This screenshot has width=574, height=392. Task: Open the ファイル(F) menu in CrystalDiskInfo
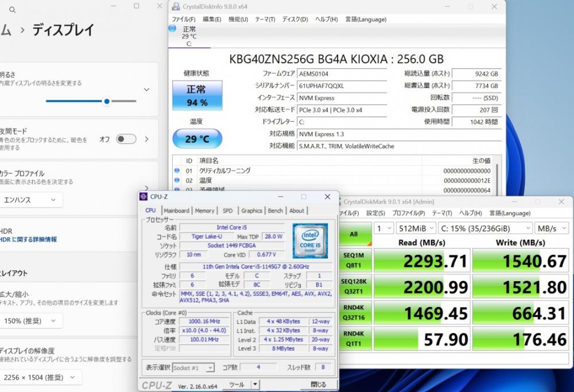[x=184, y=19]
